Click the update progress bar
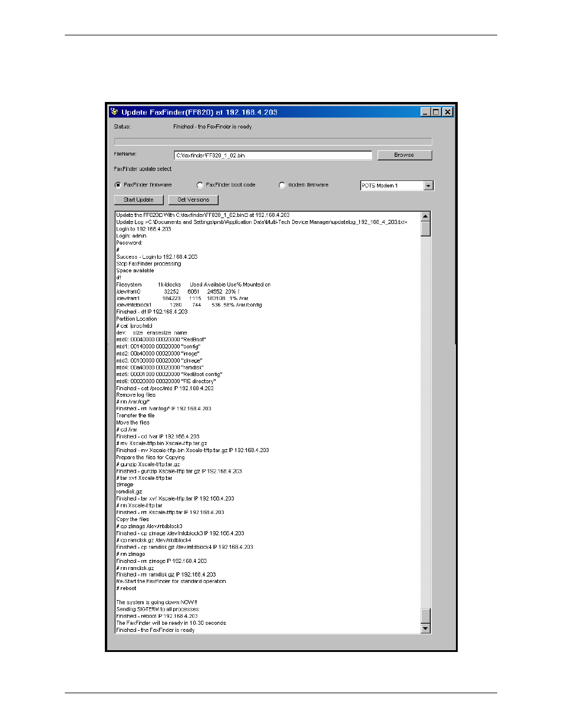Screen dimensions: 562x728 click(273, 141)
